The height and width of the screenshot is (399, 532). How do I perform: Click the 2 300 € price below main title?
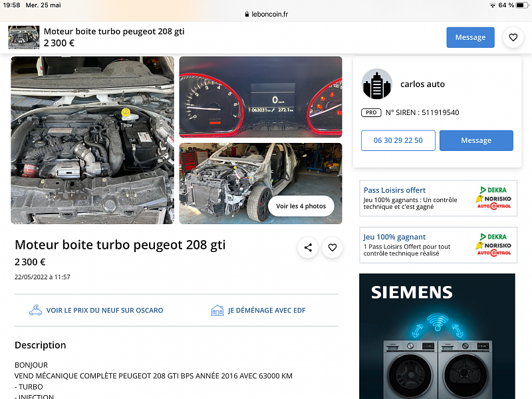pos(30,262)
